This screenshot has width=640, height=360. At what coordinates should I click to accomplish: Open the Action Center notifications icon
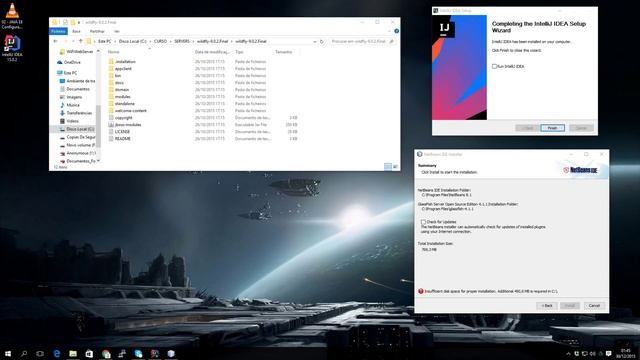tap(609, 353)
